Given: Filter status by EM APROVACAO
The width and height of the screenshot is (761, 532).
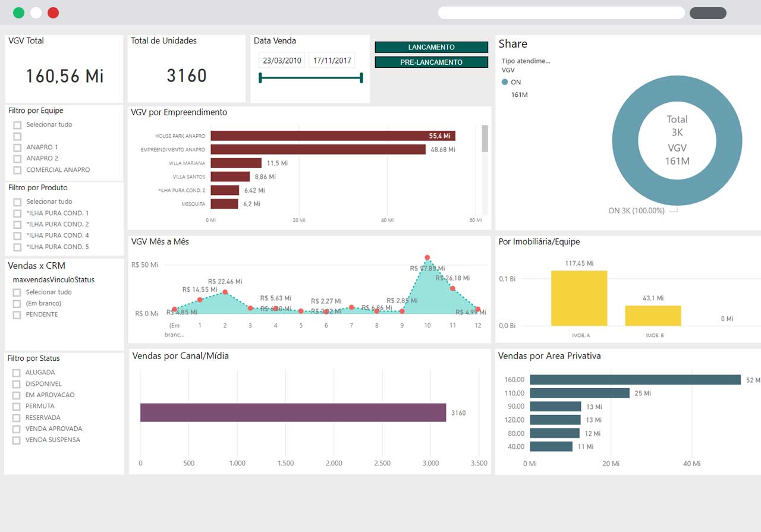Looking at the screenshot, I should (x=16, y=395).
